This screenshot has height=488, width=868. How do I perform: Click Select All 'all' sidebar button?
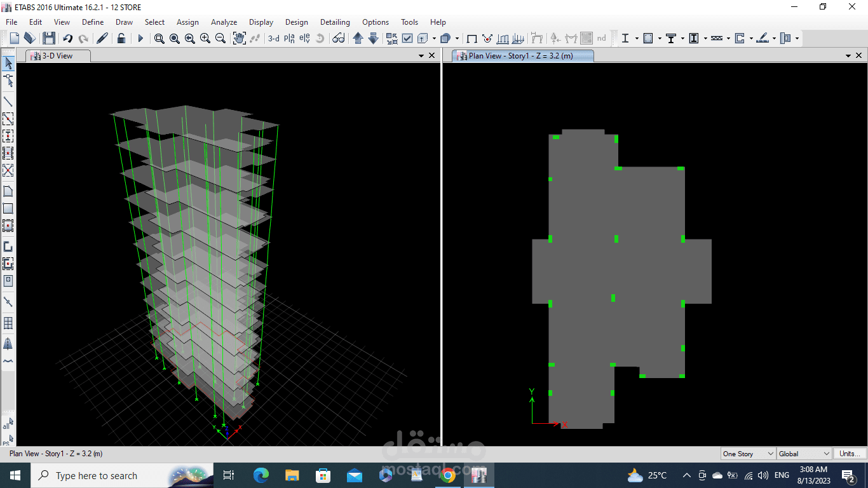(x=8, y=424)
